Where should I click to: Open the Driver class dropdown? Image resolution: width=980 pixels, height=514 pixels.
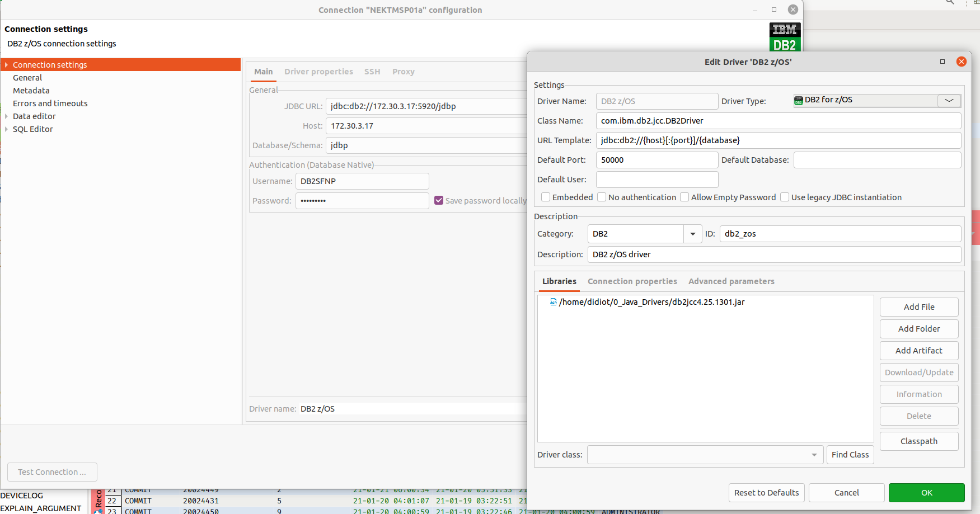pos(813,455)
